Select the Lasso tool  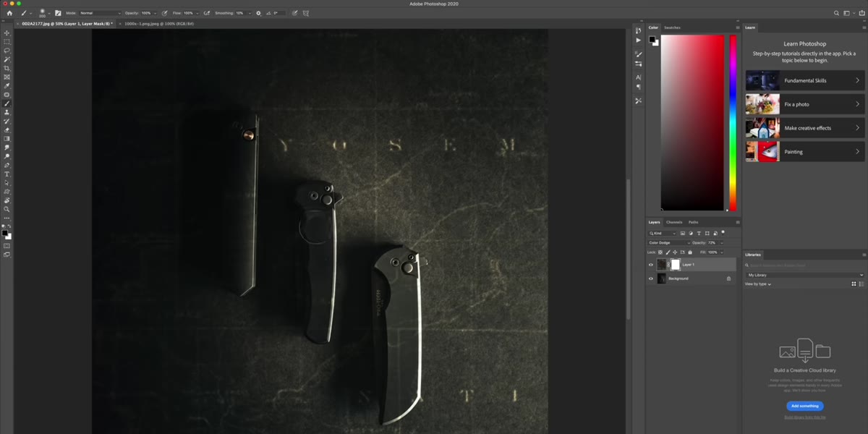click(x=7, y=51)
